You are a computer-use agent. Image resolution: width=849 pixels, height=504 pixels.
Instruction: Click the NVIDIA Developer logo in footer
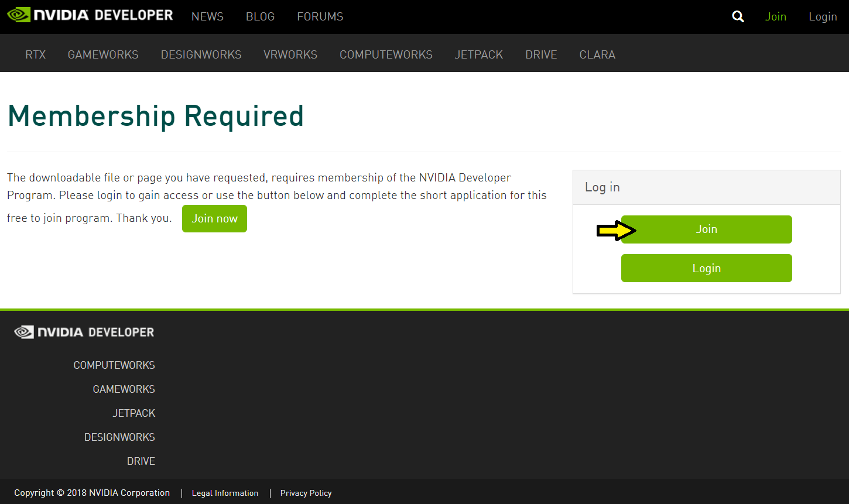[x=84, y=332]
